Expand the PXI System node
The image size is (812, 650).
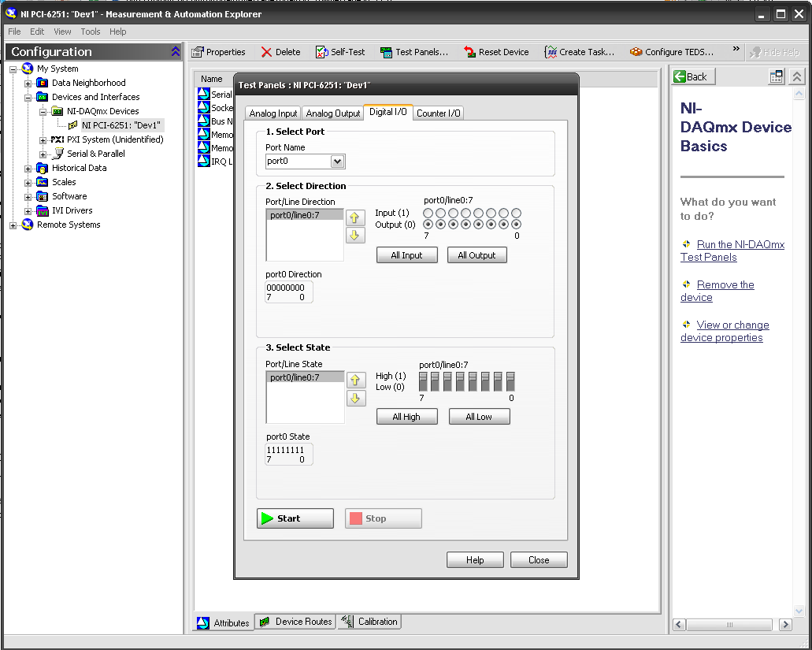(43, 139)
